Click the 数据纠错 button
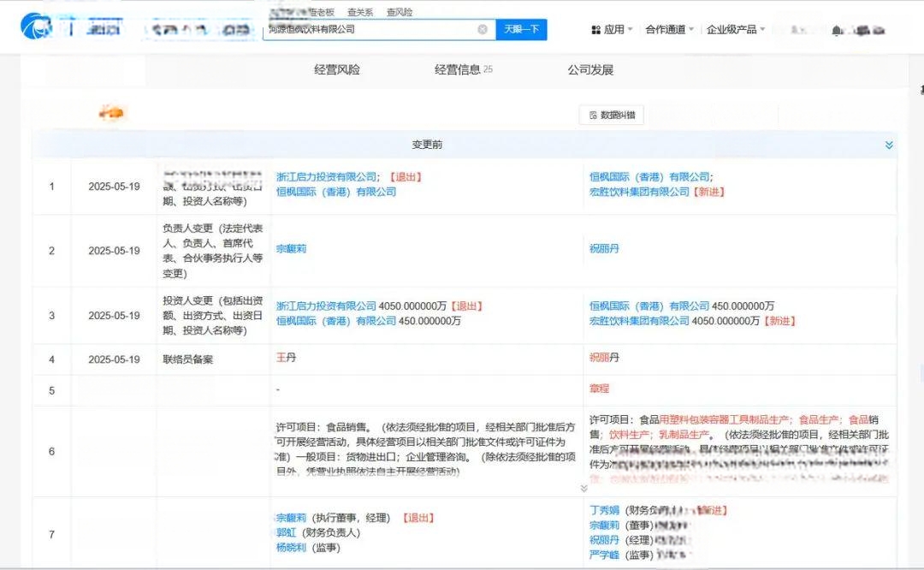 coord(612,115)
